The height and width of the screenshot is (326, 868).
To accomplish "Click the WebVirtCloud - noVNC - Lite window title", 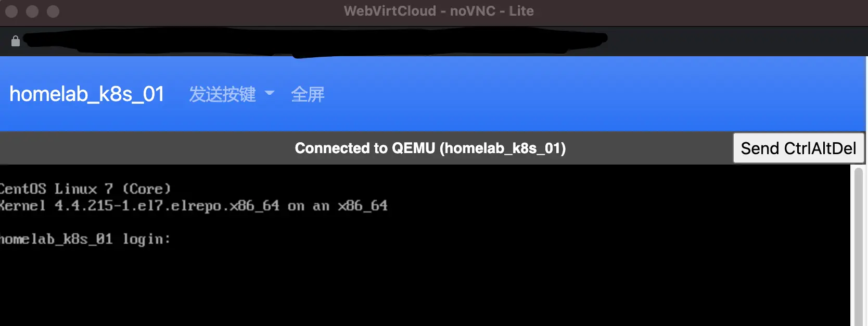I will pyautogui.click(x=439, y=11).
